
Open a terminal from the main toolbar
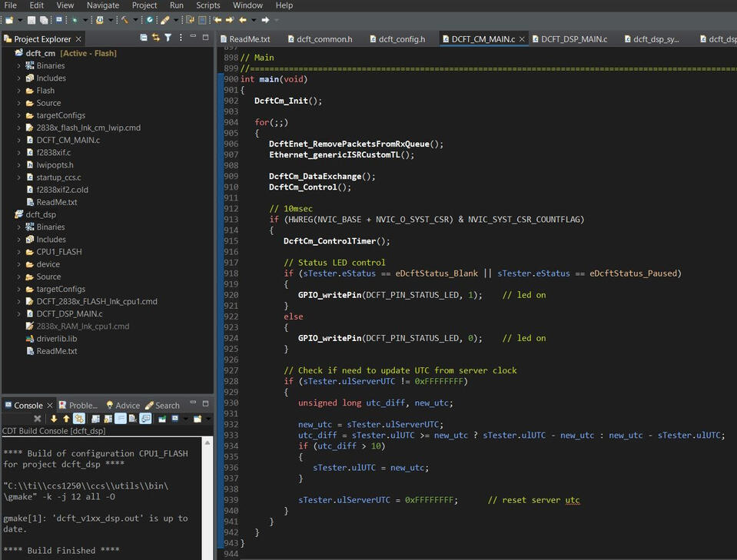[58, 20]
